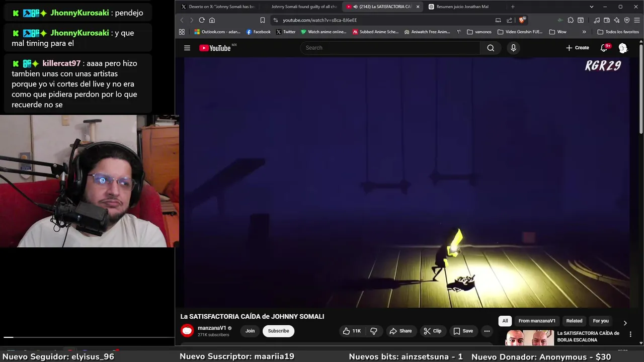Join the manzanaV1 channel membership
The image size is (644, 362).
250,331
